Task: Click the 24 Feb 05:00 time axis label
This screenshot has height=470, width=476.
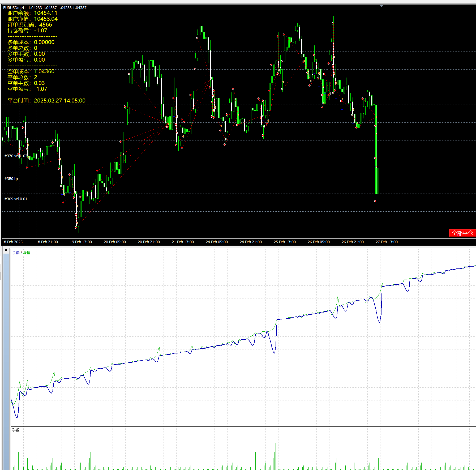Action: pyautogui.click(x=217, y=242)
